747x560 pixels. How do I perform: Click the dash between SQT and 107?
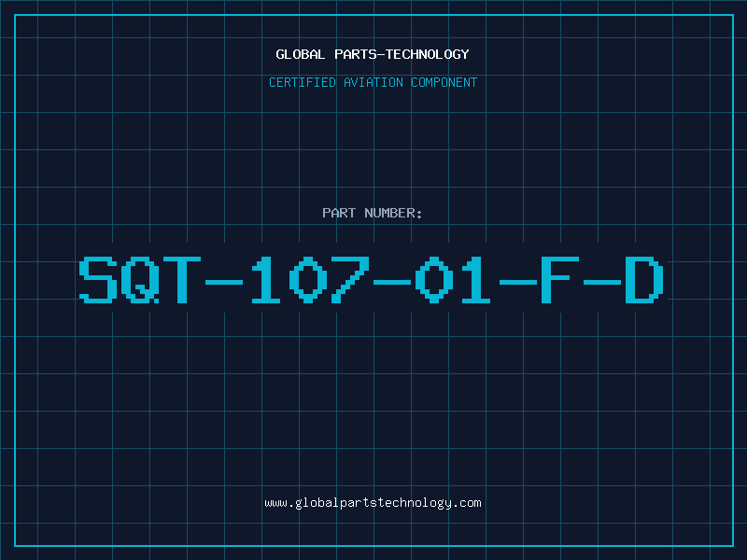(224, 283)
